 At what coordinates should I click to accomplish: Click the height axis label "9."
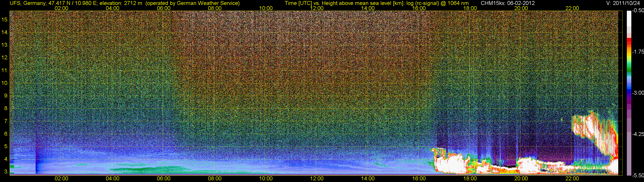pos(6,96)
